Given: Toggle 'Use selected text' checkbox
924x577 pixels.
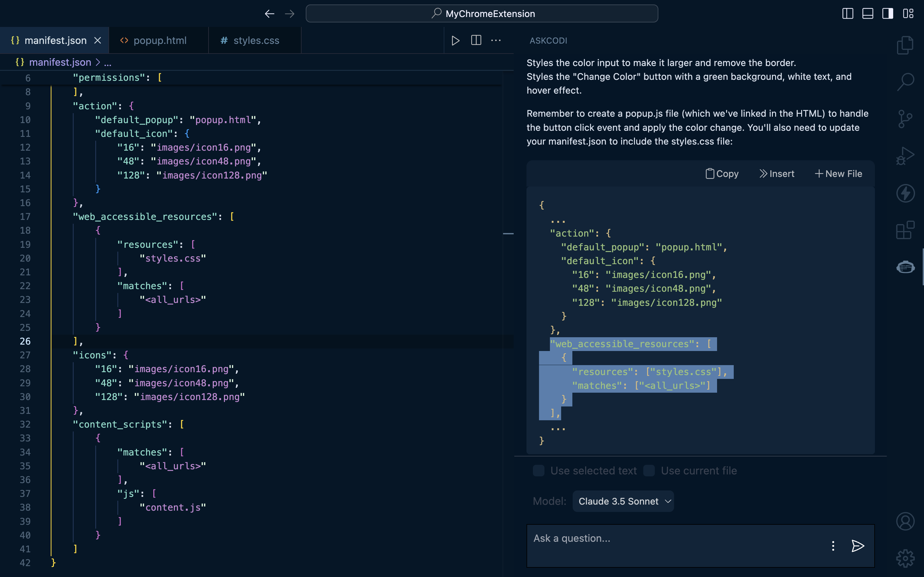Looking at the screenshot, I should (539, 471).
